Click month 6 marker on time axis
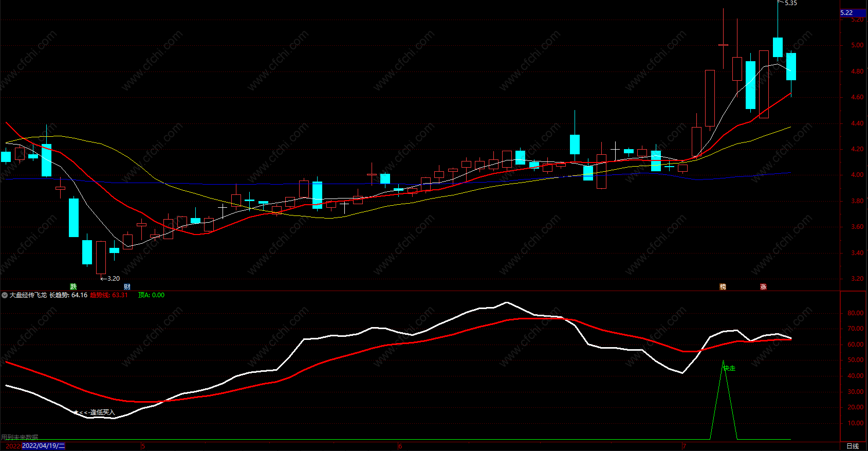Viewport: 868px width, 451px height. click(x=400, y=446)
